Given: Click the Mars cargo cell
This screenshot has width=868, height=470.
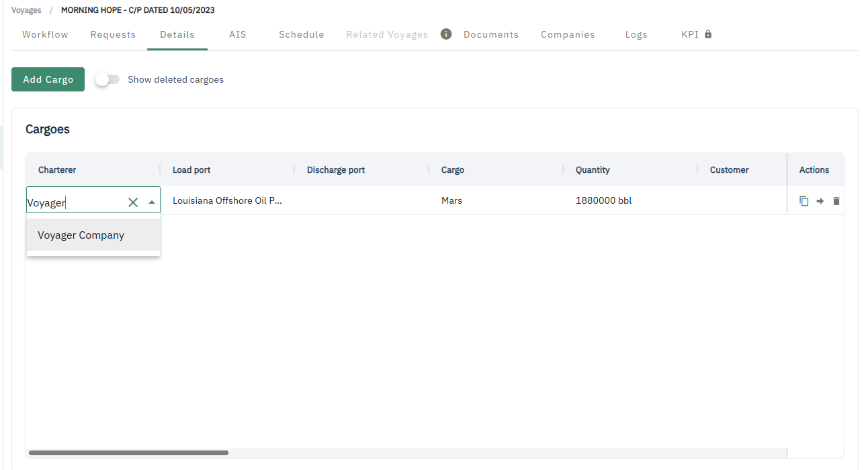Looking at the screenshot, I should pyautogui.click(x=496, y=200).
